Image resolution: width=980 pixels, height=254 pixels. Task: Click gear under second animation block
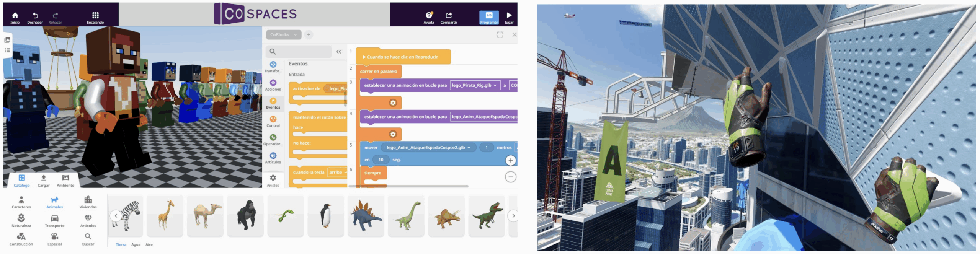(x=393, y=134)
